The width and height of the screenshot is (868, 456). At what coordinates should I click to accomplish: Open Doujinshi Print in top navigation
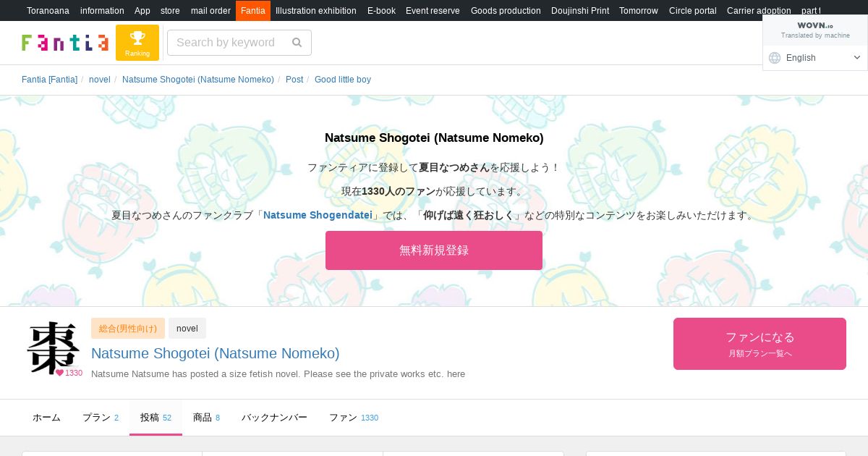pos(580,11)
